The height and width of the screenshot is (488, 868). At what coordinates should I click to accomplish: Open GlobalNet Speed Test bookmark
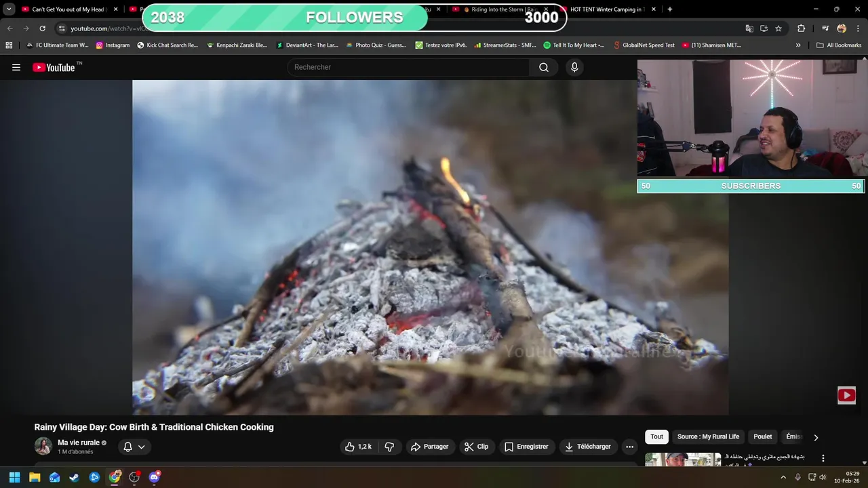click(644, 45)
